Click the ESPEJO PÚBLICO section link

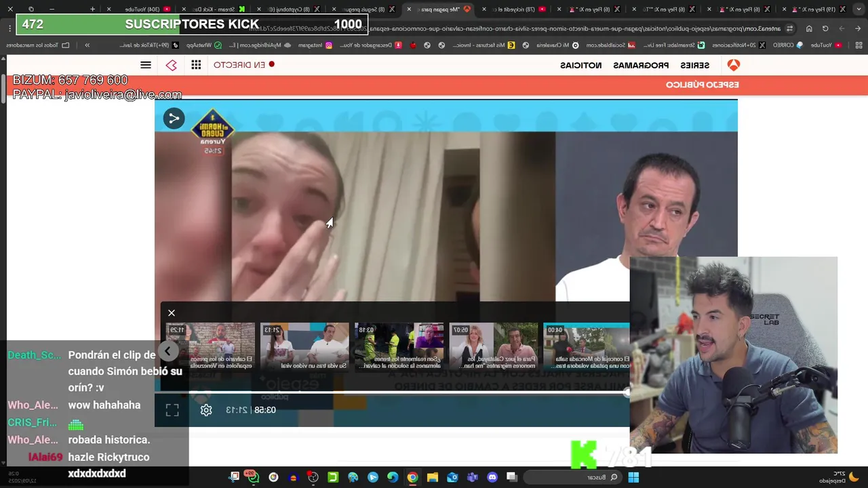702,85
